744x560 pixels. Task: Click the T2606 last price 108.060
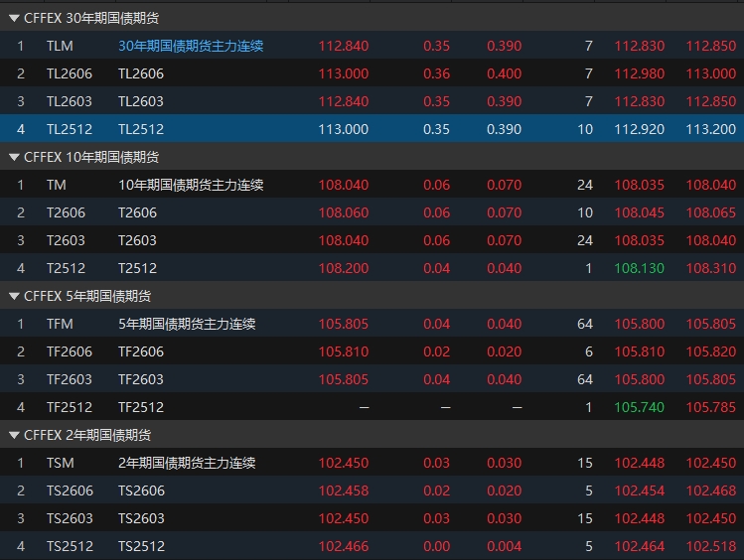pos(344,212)
